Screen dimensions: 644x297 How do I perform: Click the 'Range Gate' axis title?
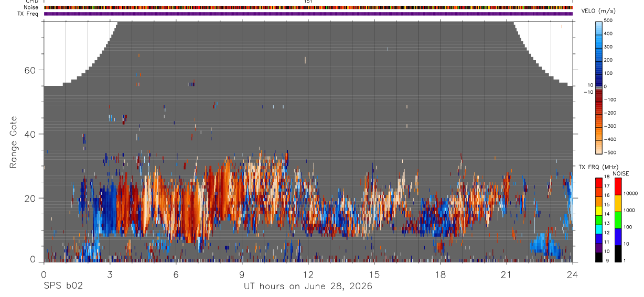point(14,142)
